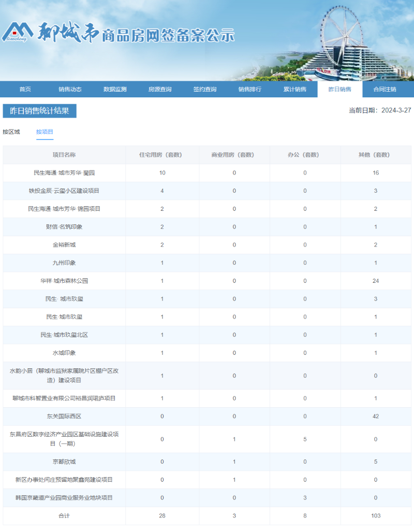The height and width of the screenshot is (532, 414).
Task: Open the 签约查询 page
Action: tap(205, 89)
